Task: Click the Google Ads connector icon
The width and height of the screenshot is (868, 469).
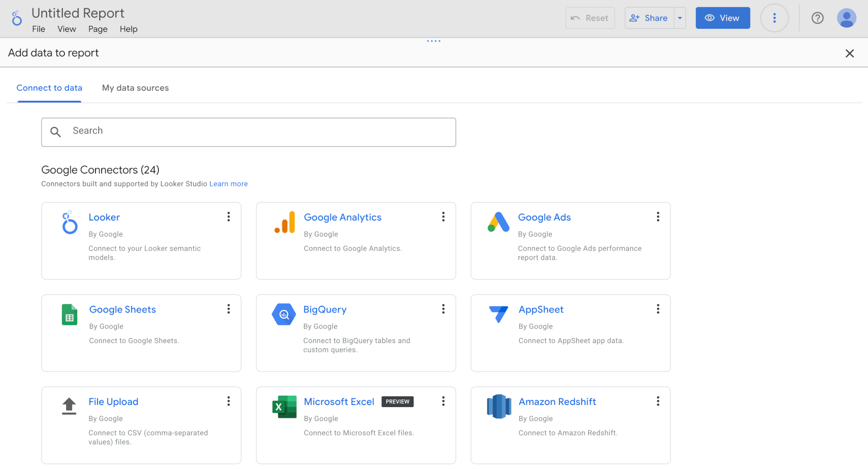Action: pyautogui.click(x=499, y=222)
